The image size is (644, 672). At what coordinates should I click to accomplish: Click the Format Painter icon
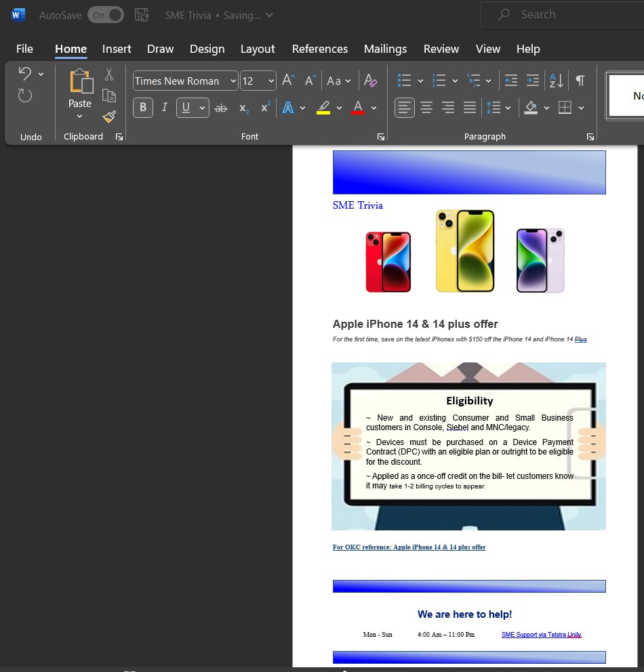tap(109, 117)
